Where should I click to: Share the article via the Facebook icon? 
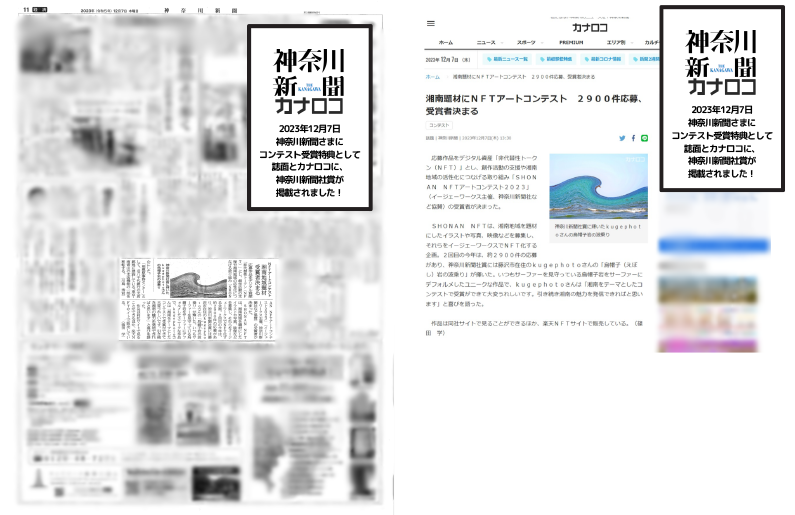point(633,138)
